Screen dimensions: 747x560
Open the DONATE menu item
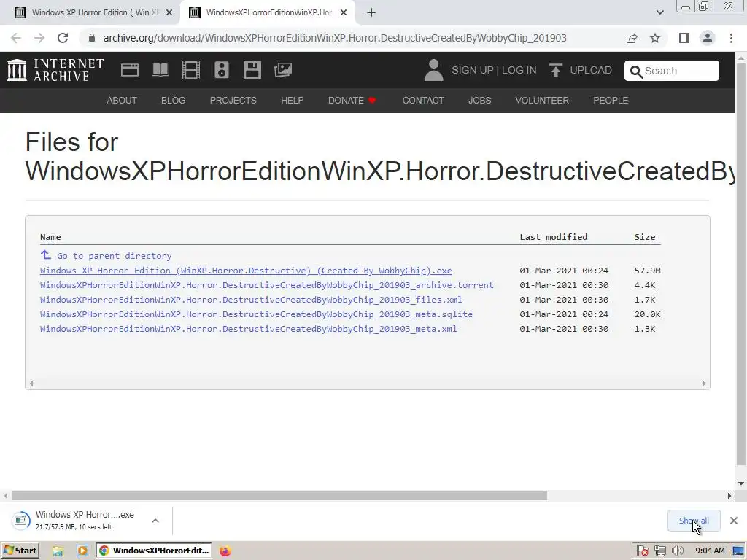[352, 101]
